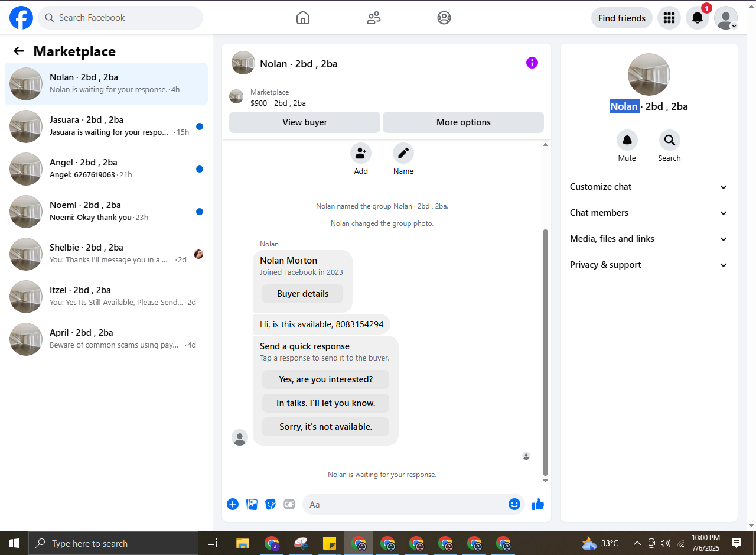Open Angel conversation in the list
The image size is (756, 555).
106,169
